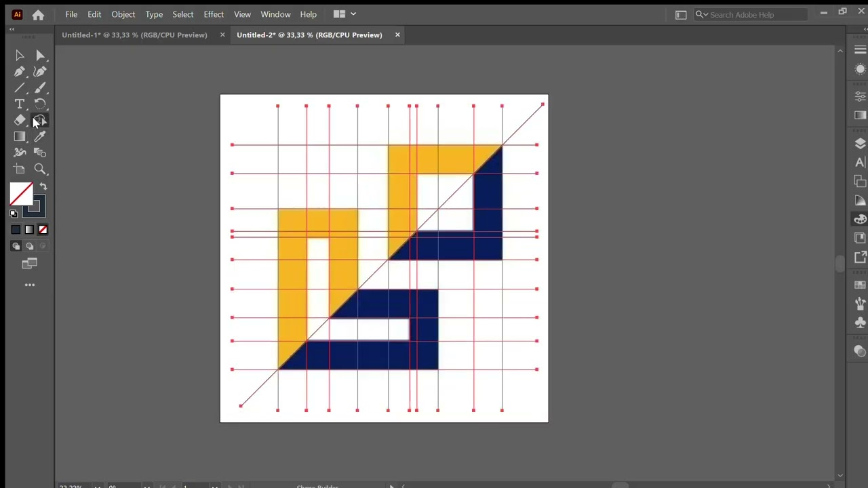Open the Type menu
The image size is (868, 488).
[x=154, y=14]
